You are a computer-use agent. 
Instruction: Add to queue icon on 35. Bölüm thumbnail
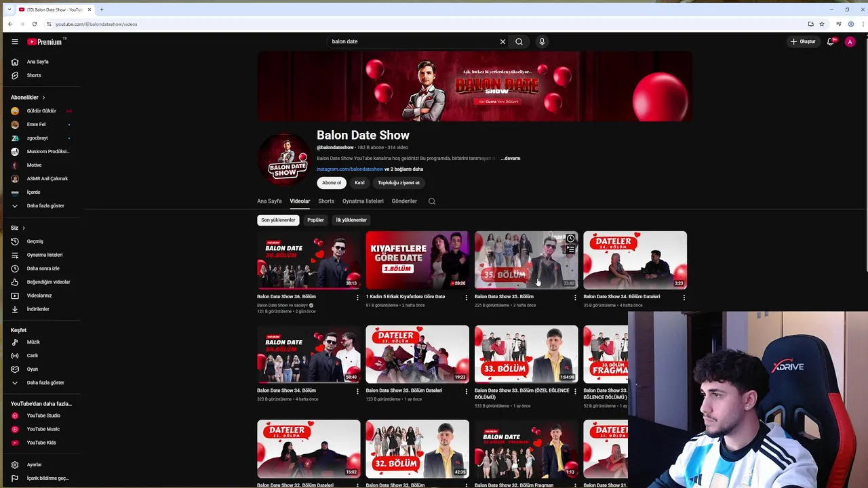point(570,250)
